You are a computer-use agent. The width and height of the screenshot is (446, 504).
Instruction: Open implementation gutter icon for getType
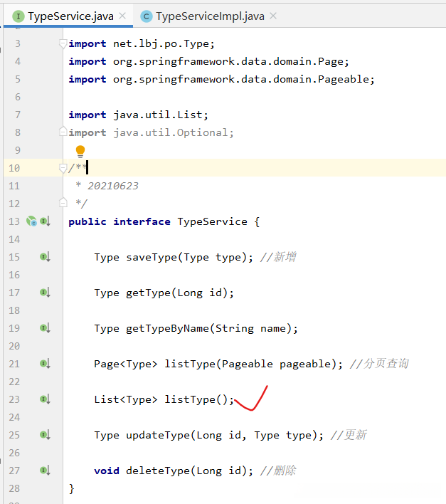tap(45, 293)
